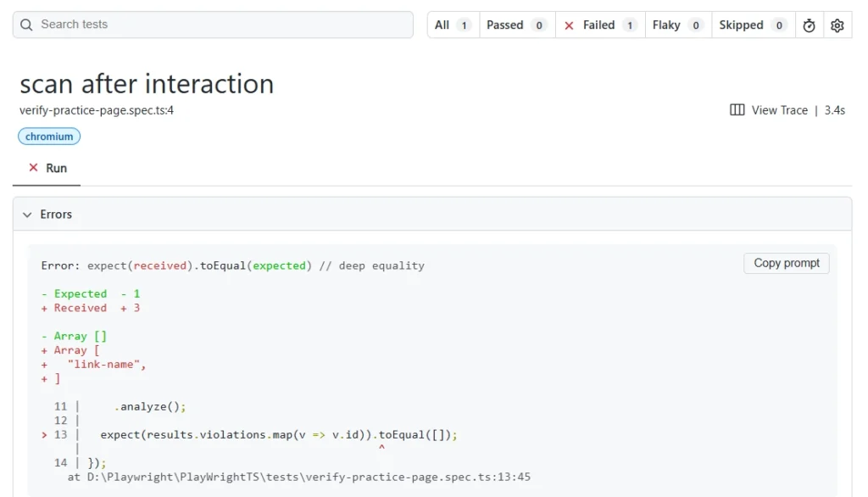Show All tests filter
The height and width of the screenshot is (497, 868).
click(453, 25)
